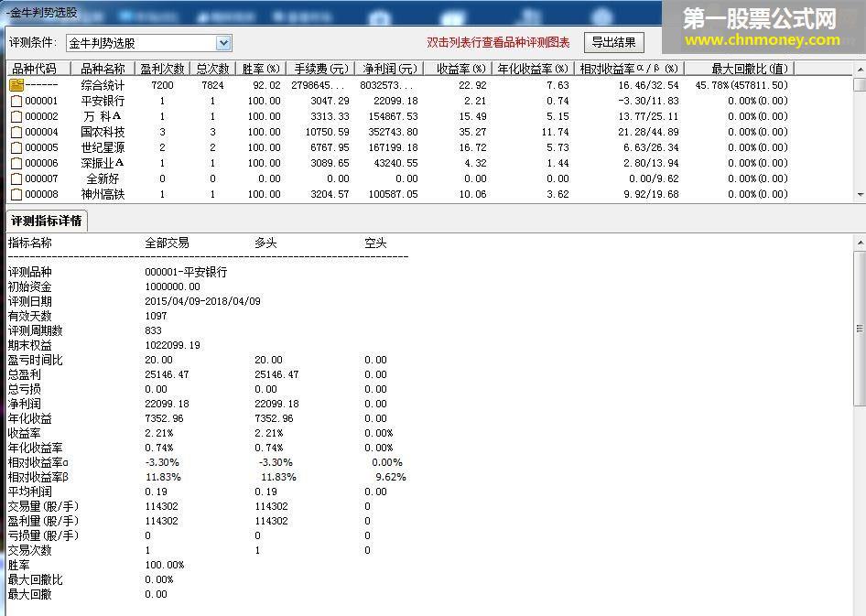This screenshot has width=866, height=616.
Task: Sort by 品种名称 column header
Action: 103,69
